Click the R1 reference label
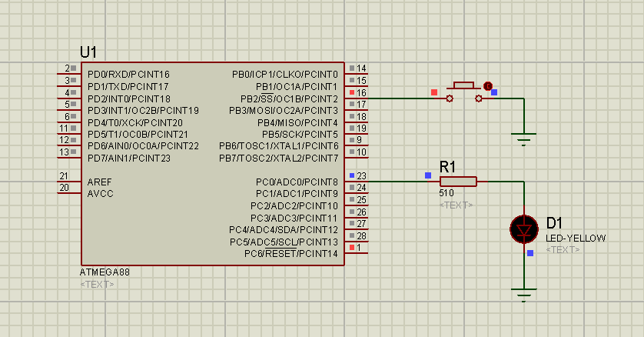The image size is (644, 337). click(448, 167)
